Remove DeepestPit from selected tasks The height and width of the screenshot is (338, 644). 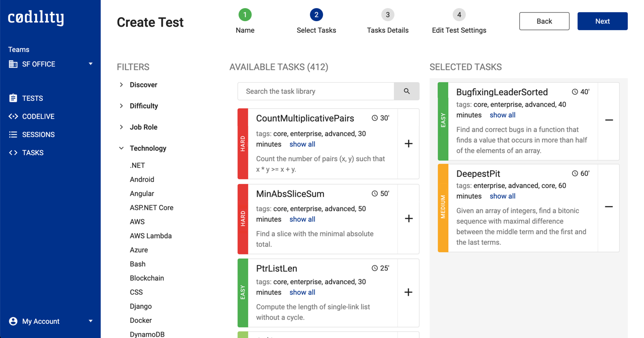tap(609, 207)
